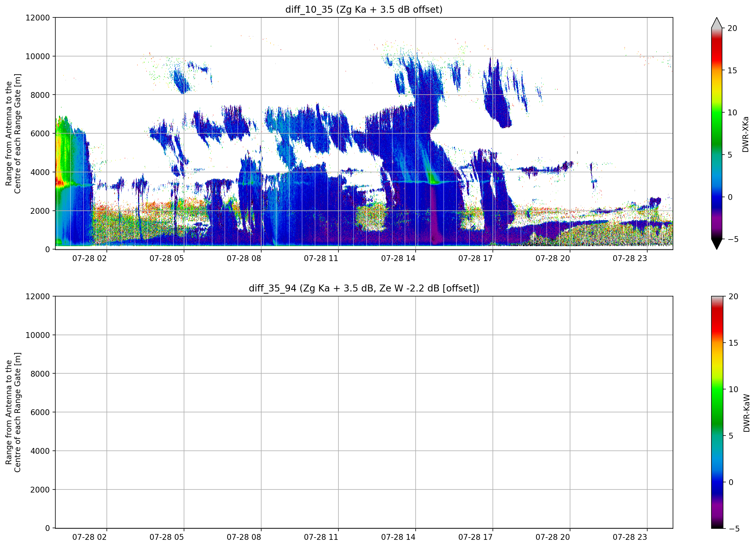Click the top plot range y-axis title
756x547 pixels.
tap(13, 134)
